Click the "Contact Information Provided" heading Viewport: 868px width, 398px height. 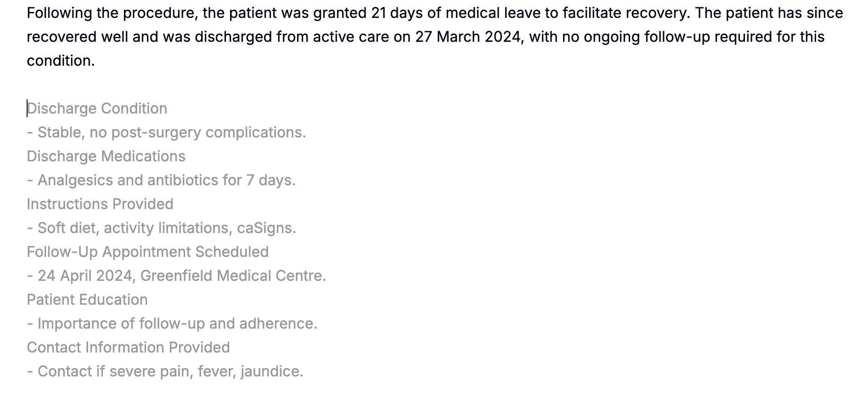[x=128, y=347]
